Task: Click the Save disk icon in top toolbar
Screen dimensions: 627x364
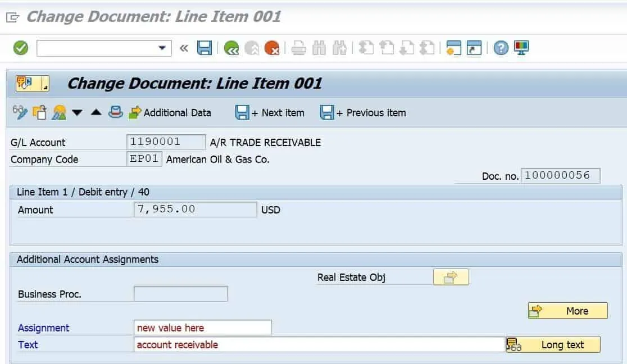Action: (204, 48)
